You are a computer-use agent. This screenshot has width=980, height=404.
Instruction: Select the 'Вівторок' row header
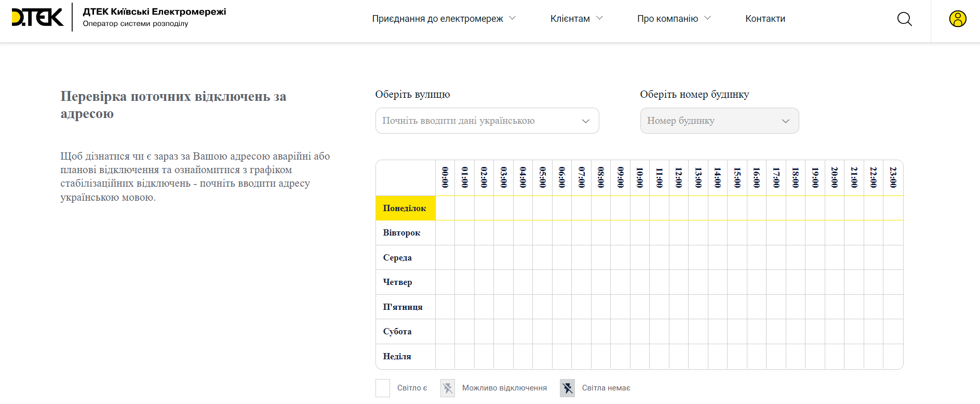[x=405, y=233]
